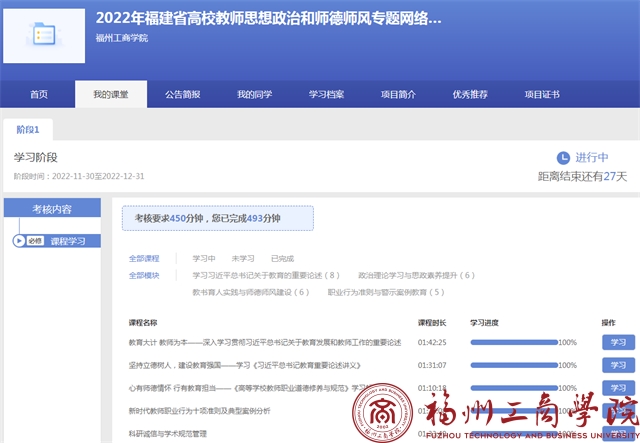Screen dimensions: 640x443
Task: Click the 课程名称 column header
Action: tap(143, 323)
